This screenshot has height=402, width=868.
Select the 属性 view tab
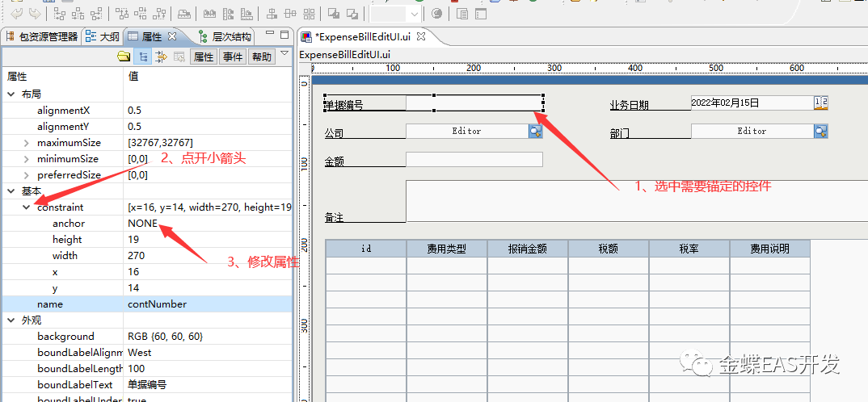152,37
